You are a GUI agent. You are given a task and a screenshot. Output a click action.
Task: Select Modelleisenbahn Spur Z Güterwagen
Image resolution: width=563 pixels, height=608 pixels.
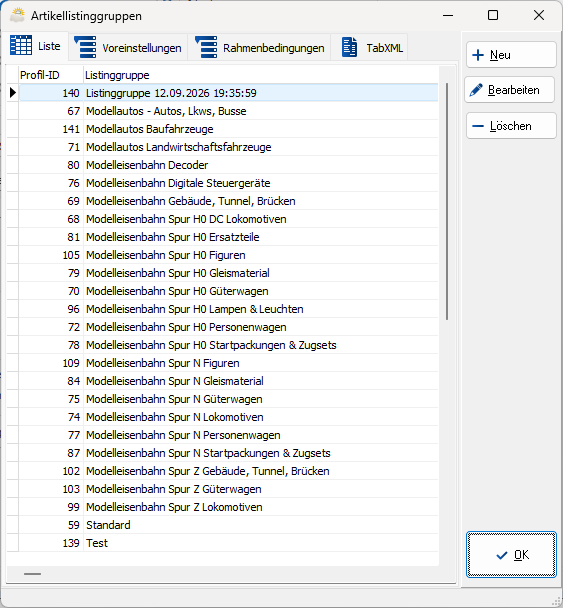228,489
